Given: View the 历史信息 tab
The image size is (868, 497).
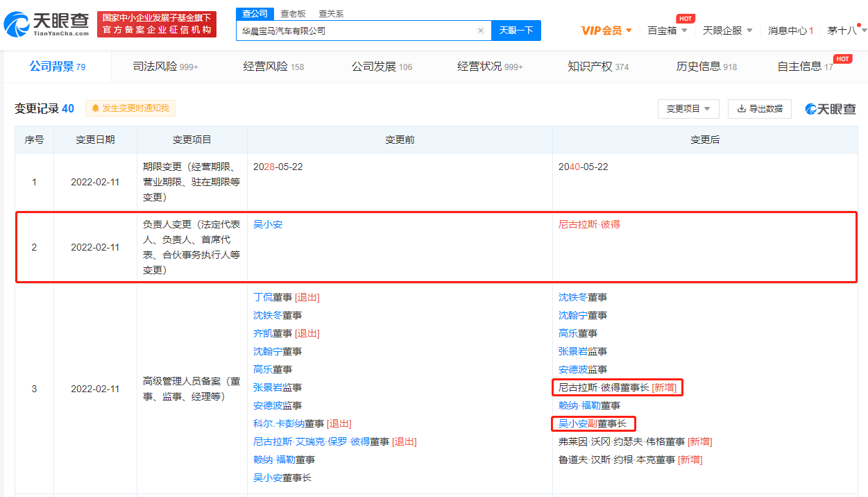Looking at the screenshot, I should [x=706, y=67].
